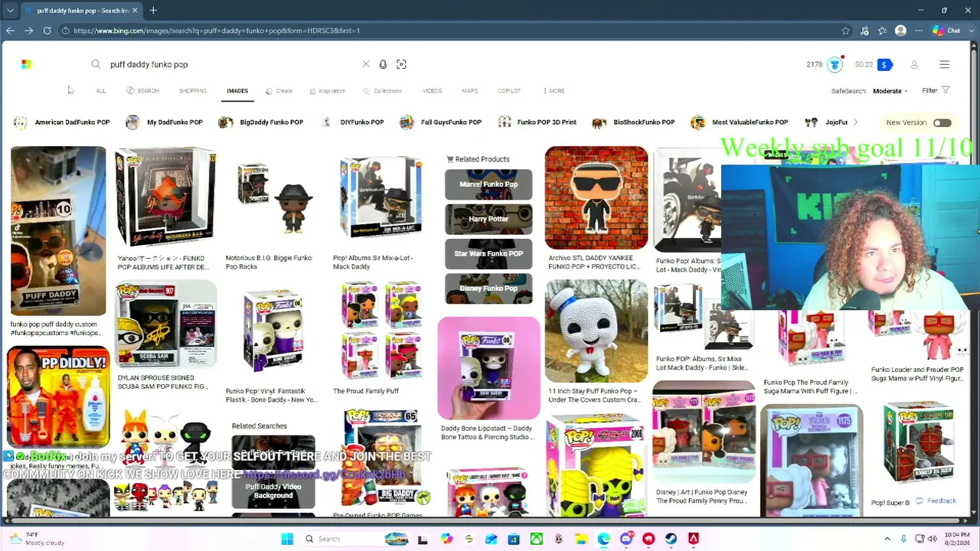Reload the Bing images page
Viewport: 980px width, 551px height.
point(47,31)
